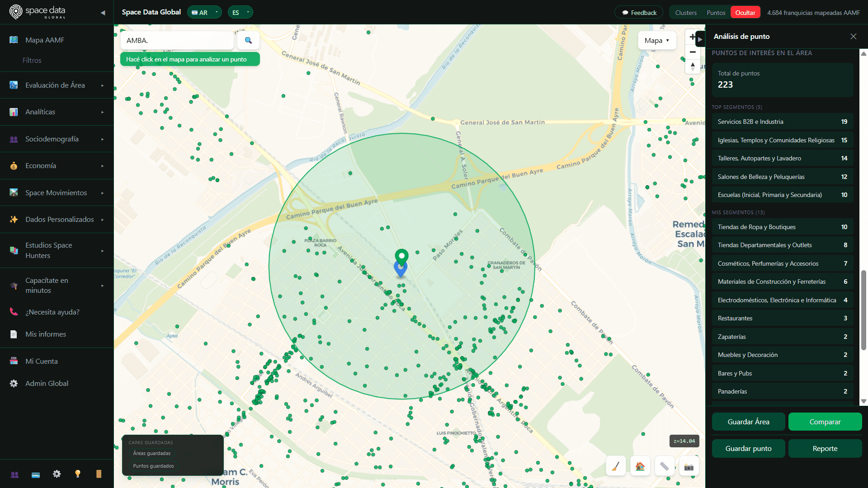Zoom out on the map
This screenshot has width=868, height=488.
point(692,52)
